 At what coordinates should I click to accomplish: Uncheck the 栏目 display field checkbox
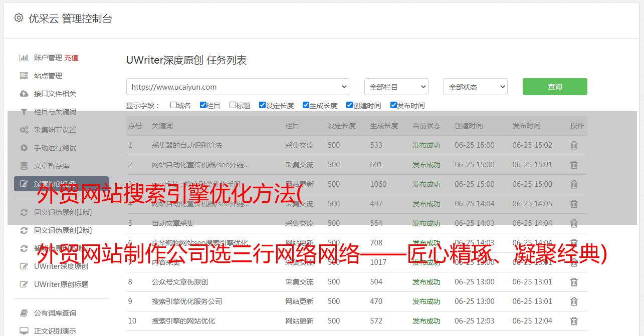coord(203,105)
